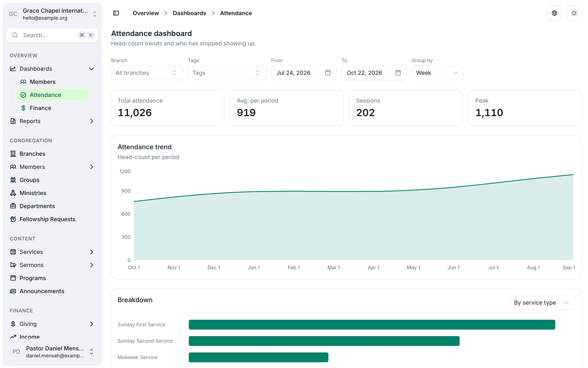The width and height of the screenshot is (588, 368).
Task: Click the Reports document icon
Action: pyautogui.click(x=13, y=121)
